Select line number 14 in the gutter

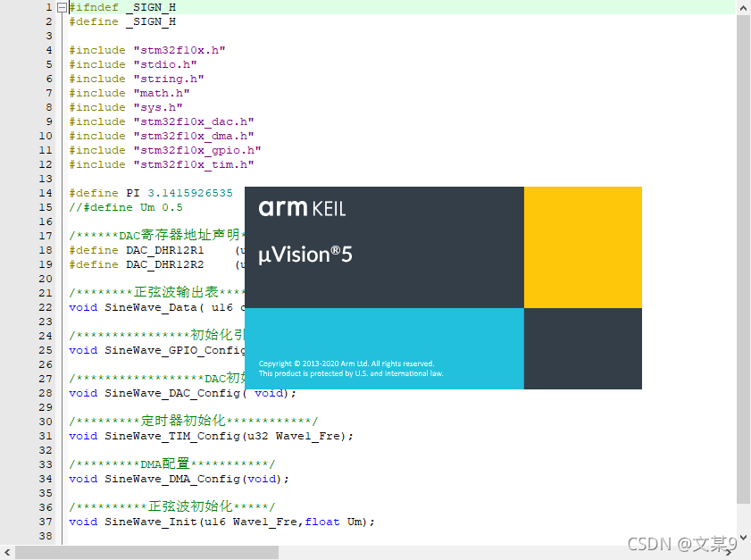pyautogui.click(x=46, y=193)
